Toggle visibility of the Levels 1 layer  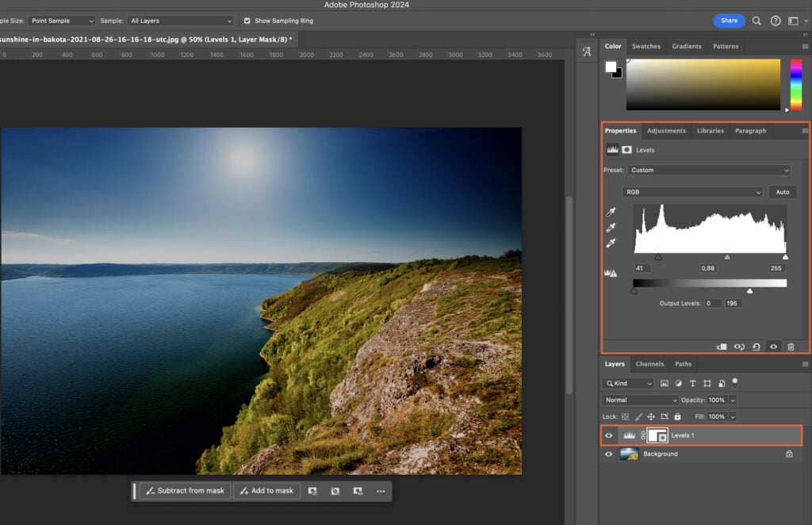(607, 435)
